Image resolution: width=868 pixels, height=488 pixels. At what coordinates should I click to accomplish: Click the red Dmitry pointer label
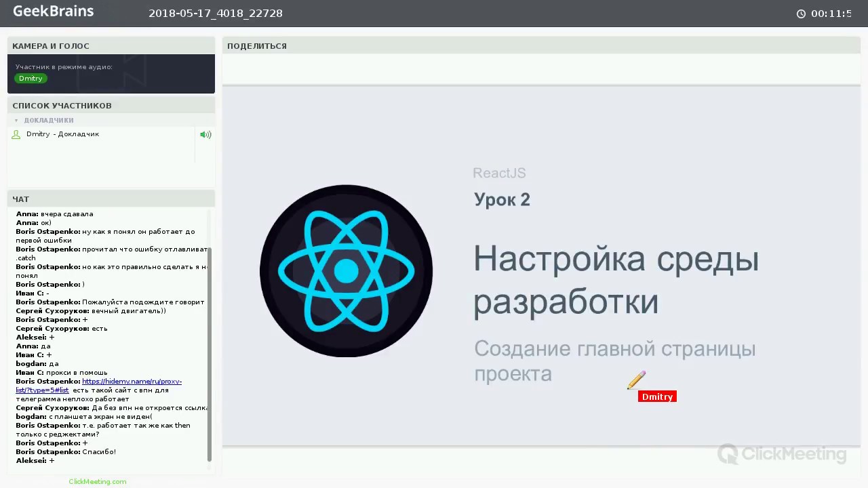(657, 396)
